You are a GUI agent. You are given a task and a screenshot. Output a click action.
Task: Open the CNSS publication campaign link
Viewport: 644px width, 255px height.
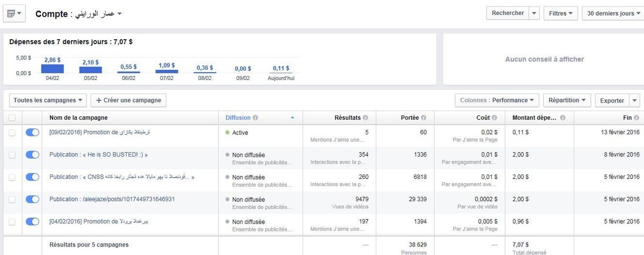122,177
